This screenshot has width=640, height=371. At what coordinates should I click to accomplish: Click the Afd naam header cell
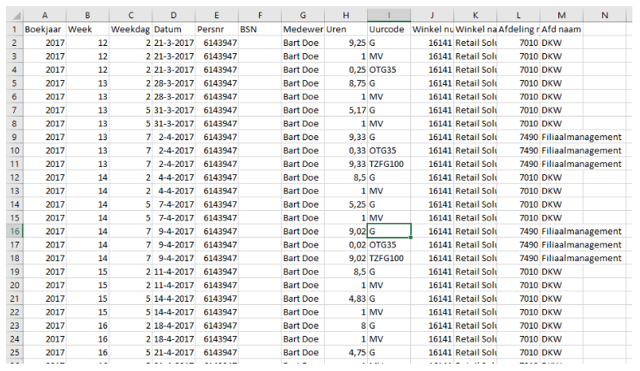[x=562, y=29]
